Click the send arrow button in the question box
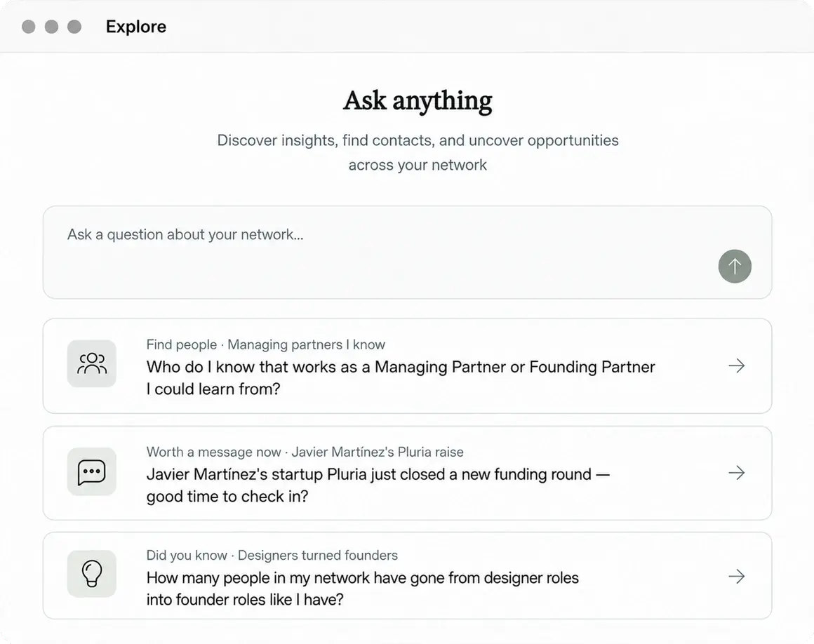Image resolution: width=814 pixels, height=644 pixels. pyautogui.click(x=735, y=266)
